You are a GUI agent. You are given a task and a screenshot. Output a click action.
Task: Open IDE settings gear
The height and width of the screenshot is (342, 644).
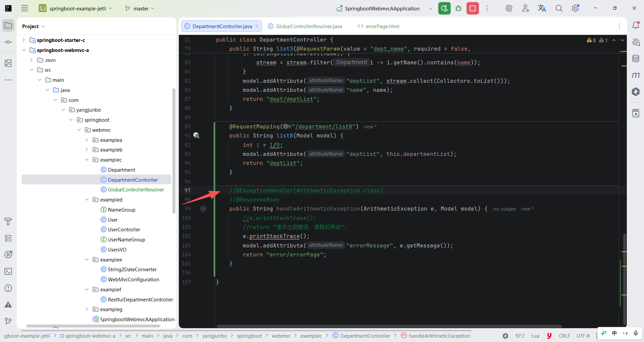pyautogui.click(x=576, y=8)
